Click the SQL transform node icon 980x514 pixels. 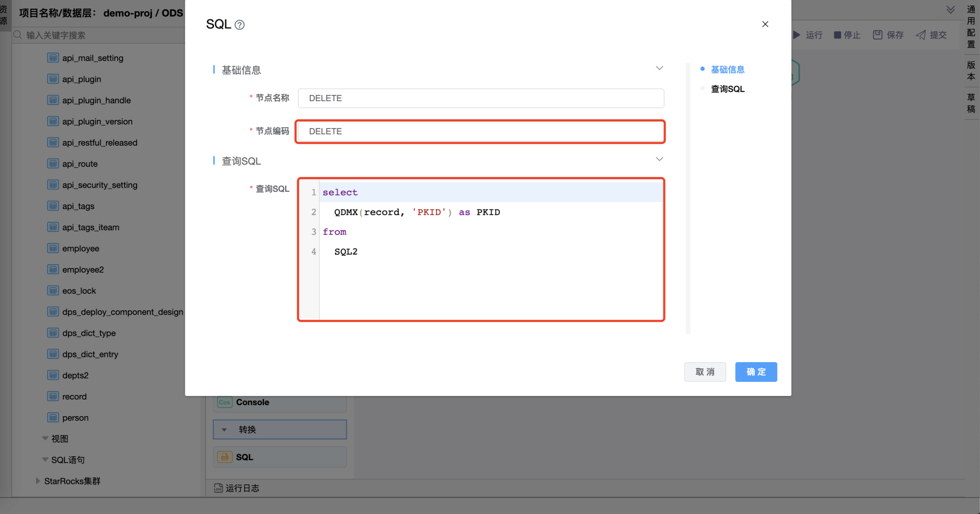coord(225,457)
